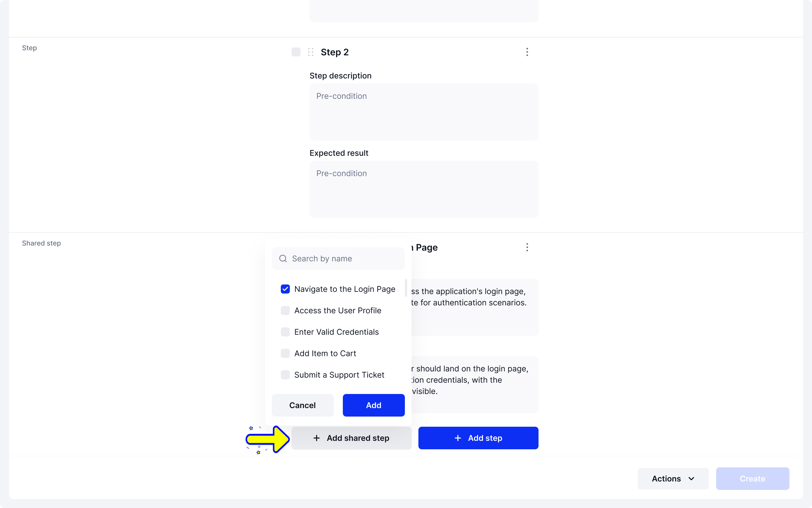Select the 'Submit a Support Ticket' label
The width and height of the screenshot is (812, 508).
(x=339, y=375)
